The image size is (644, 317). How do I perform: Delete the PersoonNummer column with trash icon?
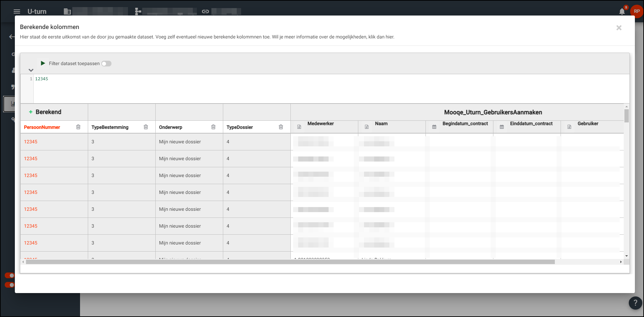click(x=78, y=127)
